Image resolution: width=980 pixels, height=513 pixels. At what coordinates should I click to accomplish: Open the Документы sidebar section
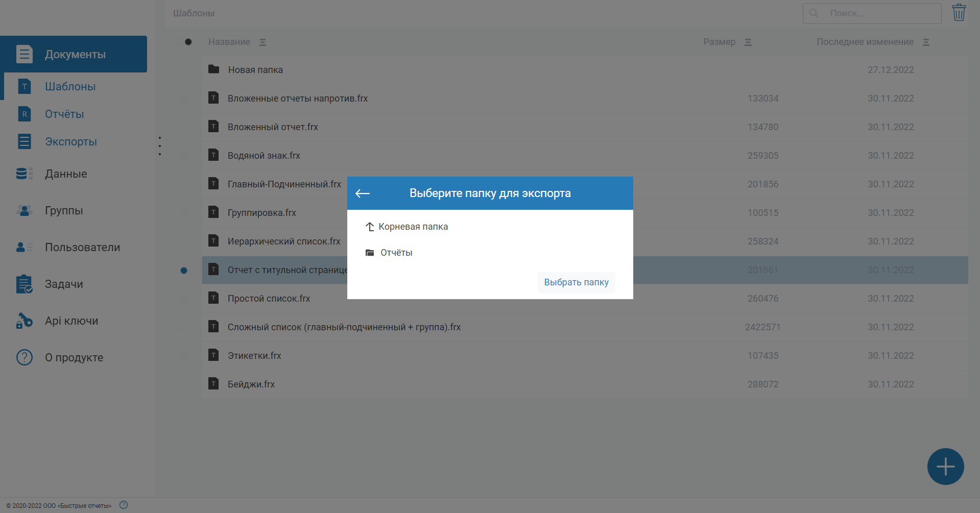74,54
